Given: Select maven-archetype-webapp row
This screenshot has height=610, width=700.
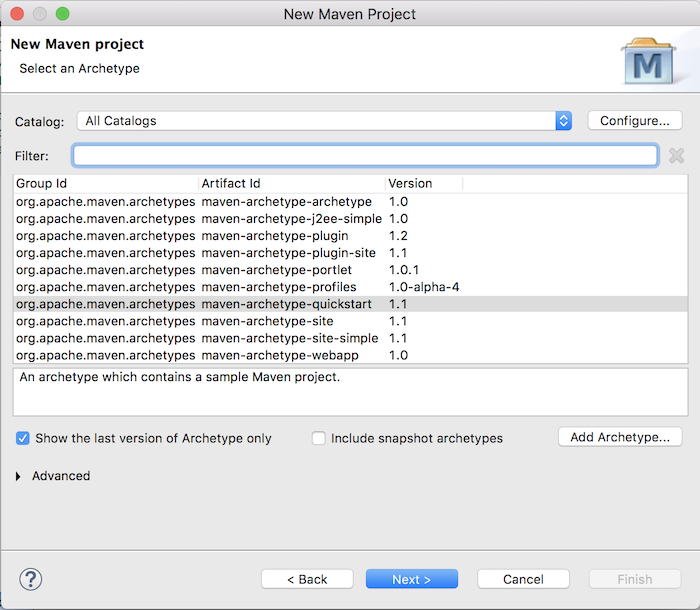Looking at the screenshot, I should [350, 355].
